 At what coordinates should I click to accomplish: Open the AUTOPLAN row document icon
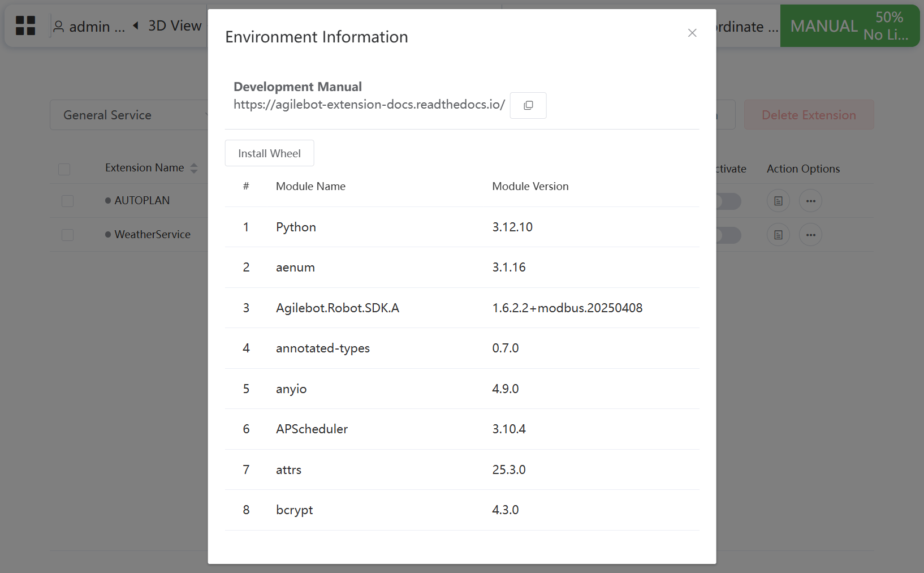pyautogui.click(x=778, y=201)
